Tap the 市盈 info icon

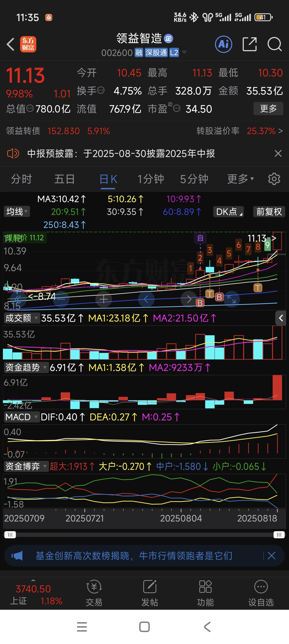point(177,109)
